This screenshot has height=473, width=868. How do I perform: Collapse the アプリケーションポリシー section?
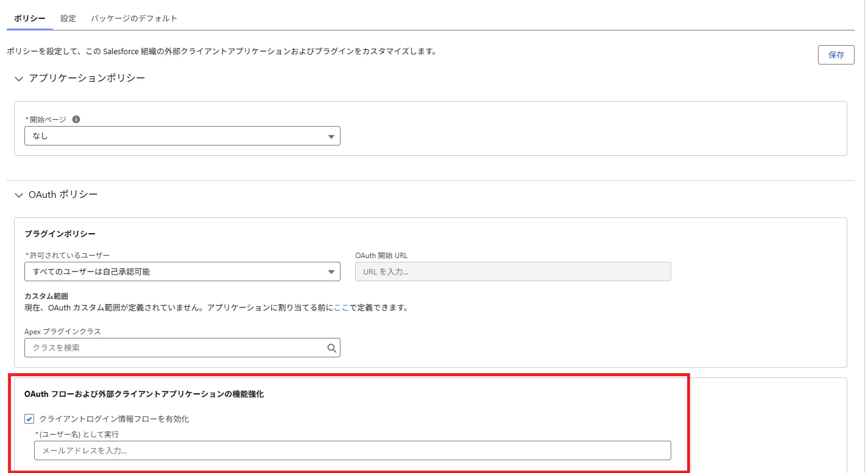pos(19,79)
